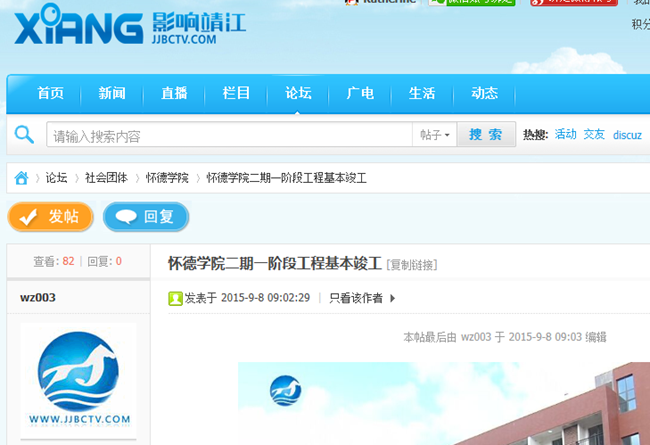
Task: Click the partially visible red Weibo login button
Action: pos(572,3)
